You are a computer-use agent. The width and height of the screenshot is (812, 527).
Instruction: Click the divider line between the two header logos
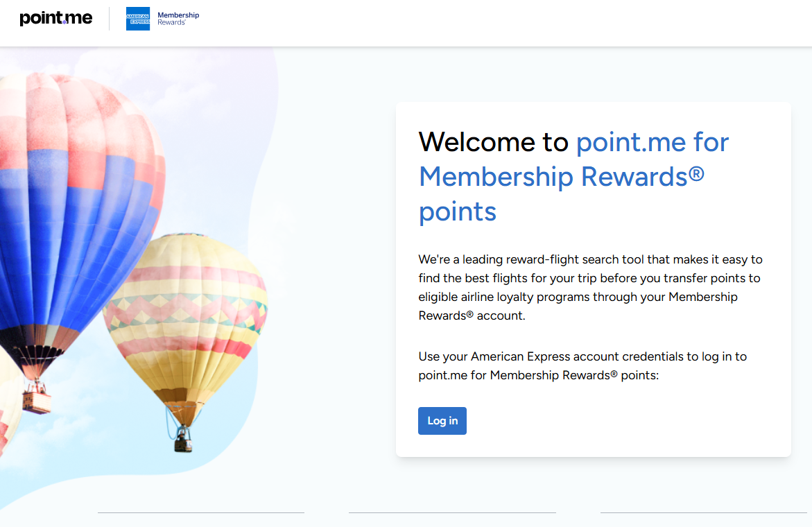point(111,19)
